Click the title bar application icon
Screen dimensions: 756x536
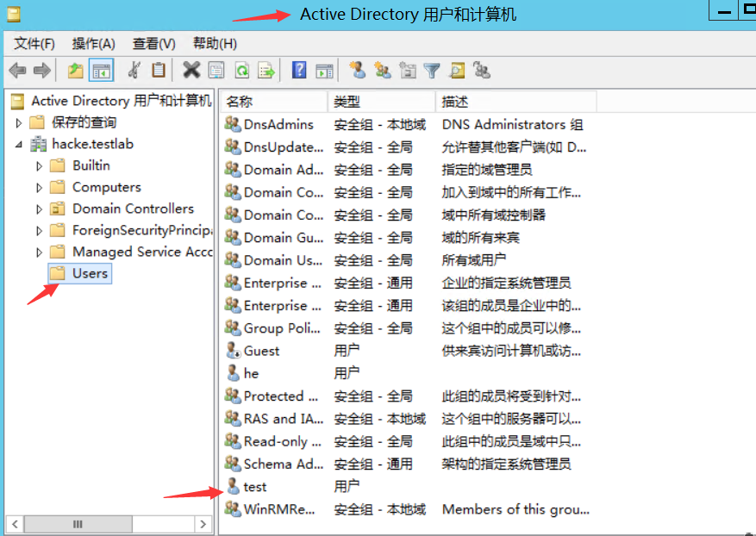tap(14, 14)
